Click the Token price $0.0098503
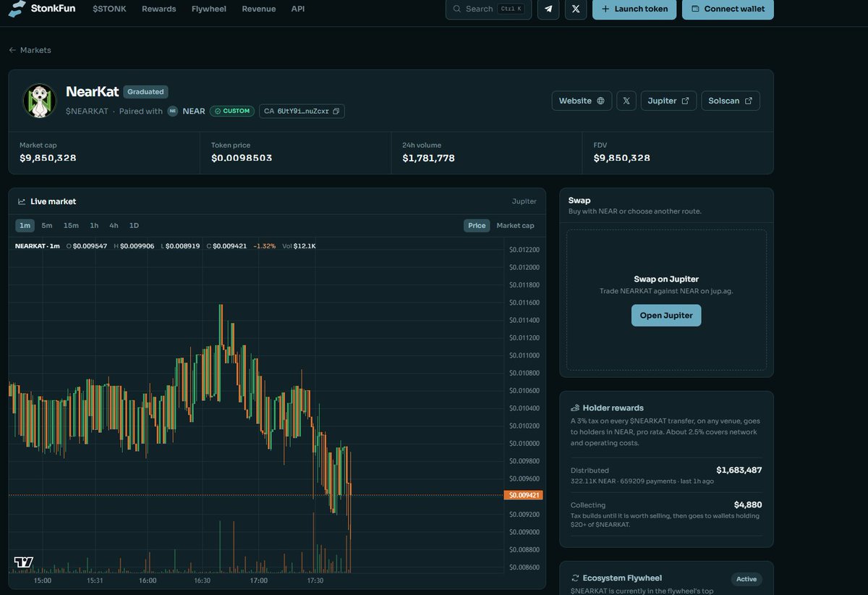The width and height of the screenshot is (868, 595). coord(242,158)
